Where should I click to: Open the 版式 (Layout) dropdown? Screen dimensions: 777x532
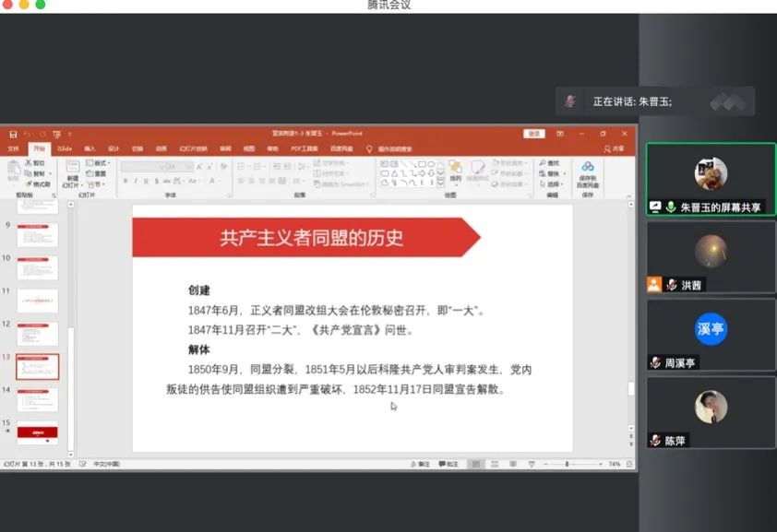[99, 163]
